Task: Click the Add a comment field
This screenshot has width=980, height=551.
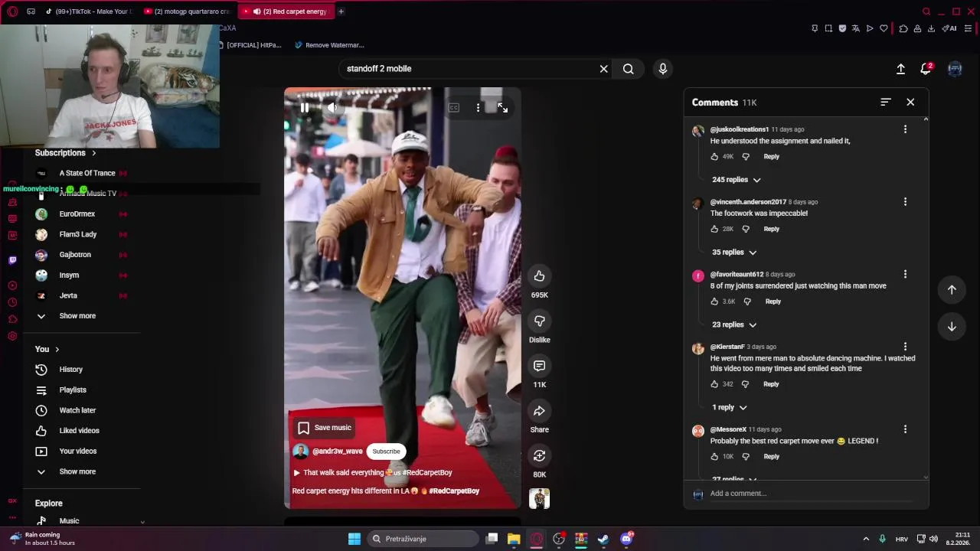Action: [810, 494]
